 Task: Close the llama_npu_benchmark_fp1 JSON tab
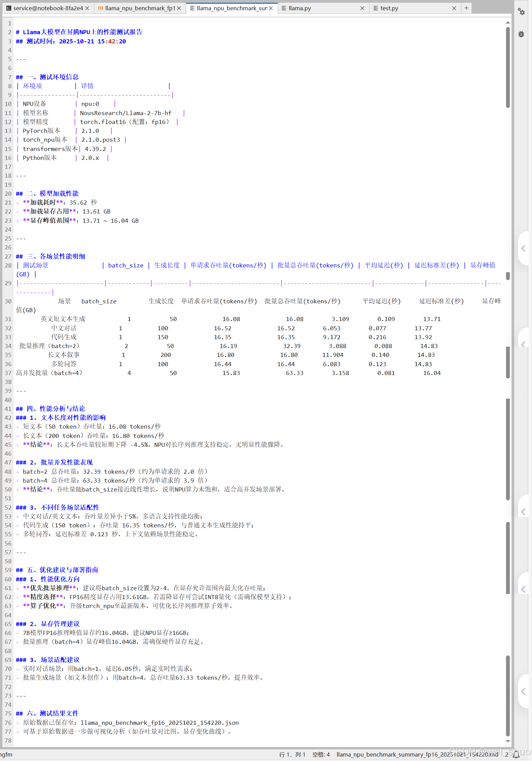point(179,8)
